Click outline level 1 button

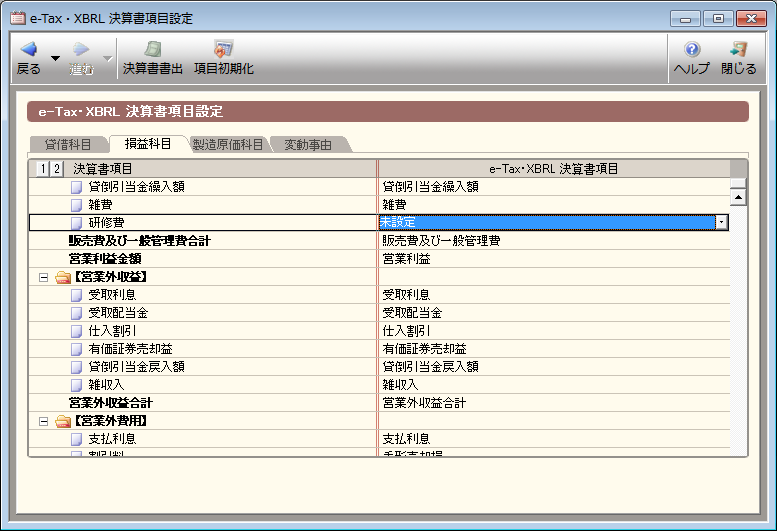pyautogui.click(x=41, y=169)
